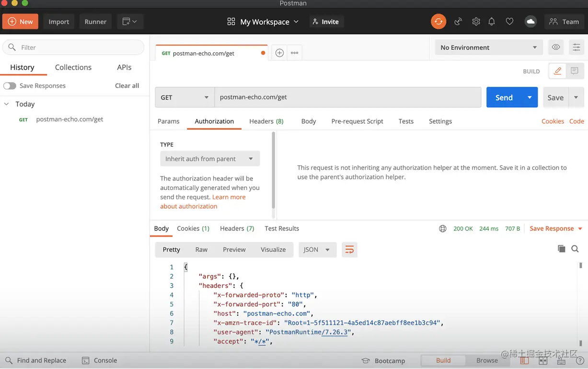Select the History sidebar tab
The height and width of the screenshot is (369, 588).
[x=22, y=67]
